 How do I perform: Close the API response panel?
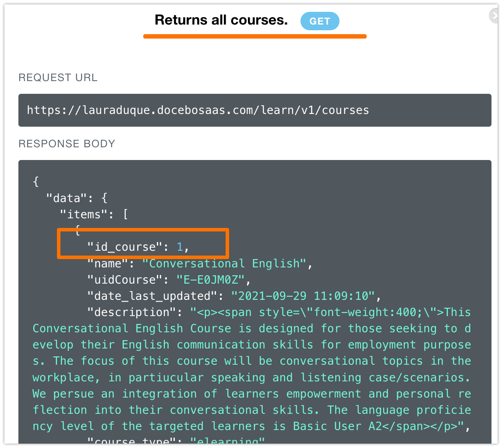495,16
